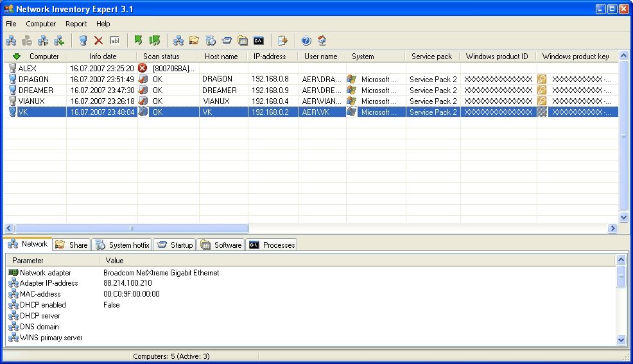Click the horizontal scrollbar right arrow
The height and width of the screenshot is (364, 633).
click(612, 229)
